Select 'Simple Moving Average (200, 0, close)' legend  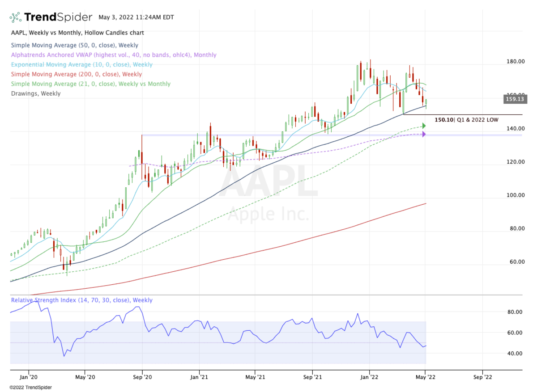[76, 74]
